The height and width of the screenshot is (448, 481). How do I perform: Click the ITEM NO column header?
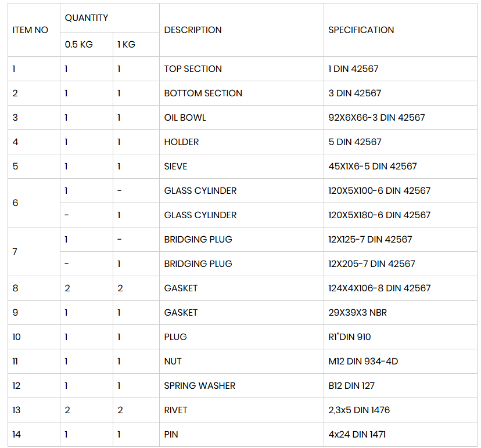pos(30,30)
